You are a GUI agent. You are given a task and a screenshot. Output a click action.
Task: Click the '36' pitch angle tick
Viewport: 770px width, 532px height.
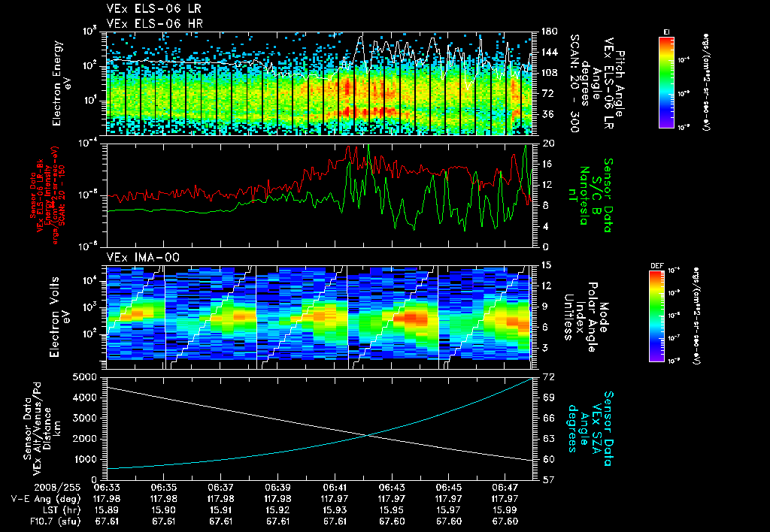click(547, 114)
